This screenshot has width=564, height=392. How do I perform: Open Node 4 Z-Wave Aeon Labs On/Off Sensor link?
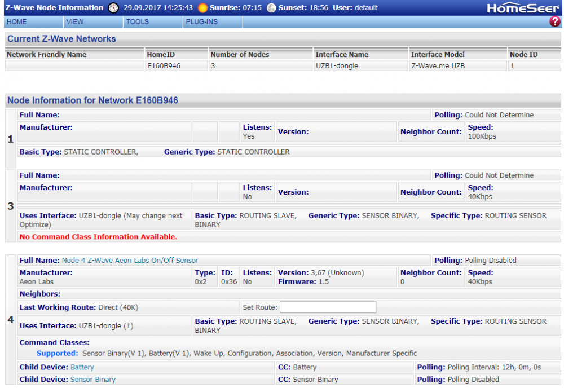click(130, 261)
